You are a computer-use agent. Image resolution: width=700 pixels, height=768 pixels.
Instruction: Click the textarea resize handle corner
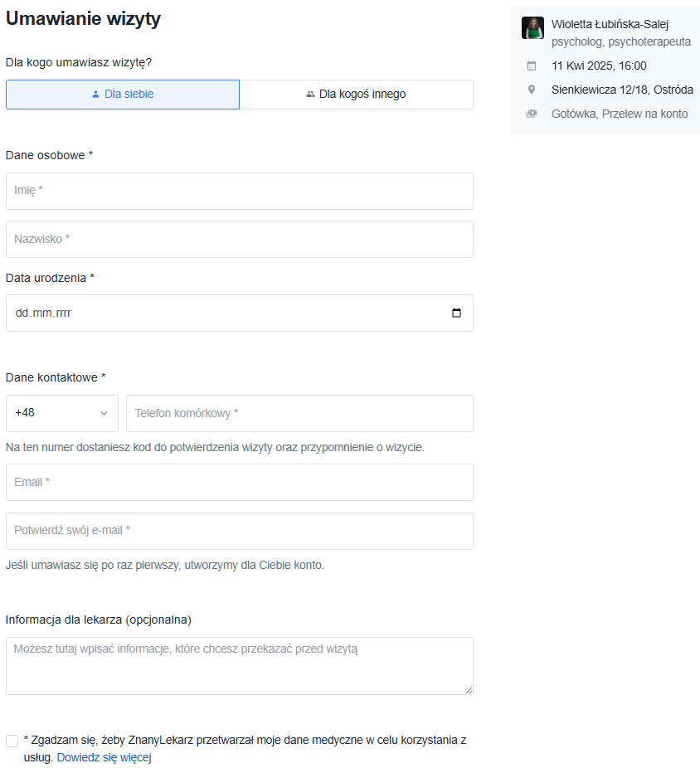pyautogui.click(x=469, y=690)
